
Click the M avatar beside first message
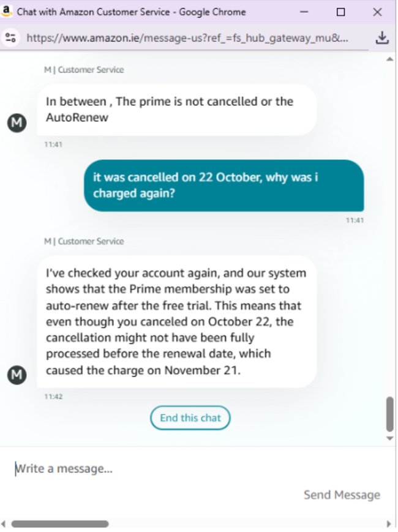(x=17, y=122)
